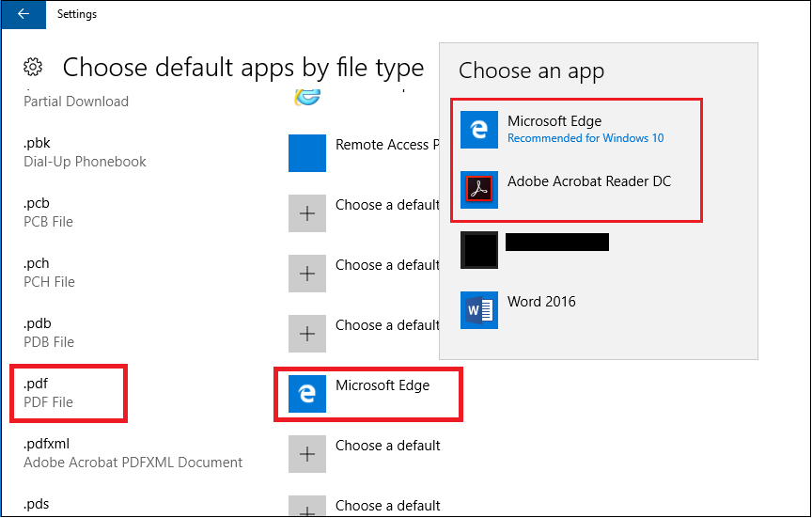Viewport: 812px width, 518px height.
Task: Click the 'PCH File' description
Action: click(x=49, y=282)
